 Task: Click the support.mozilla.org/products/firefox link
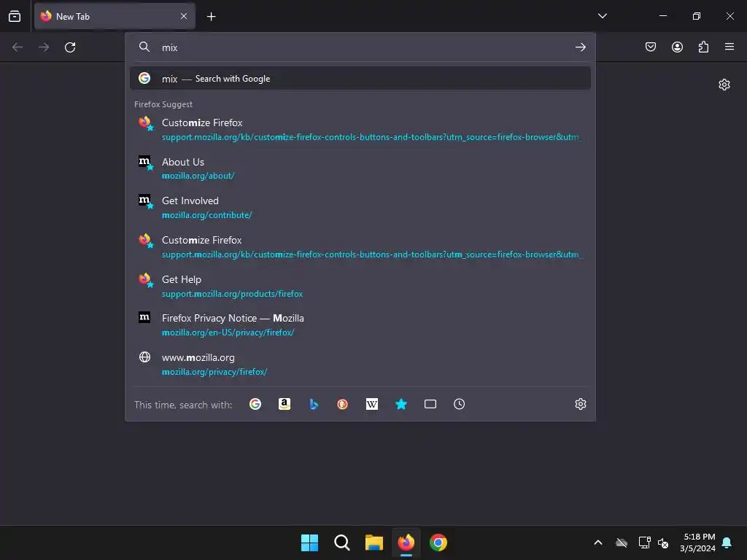233,294
